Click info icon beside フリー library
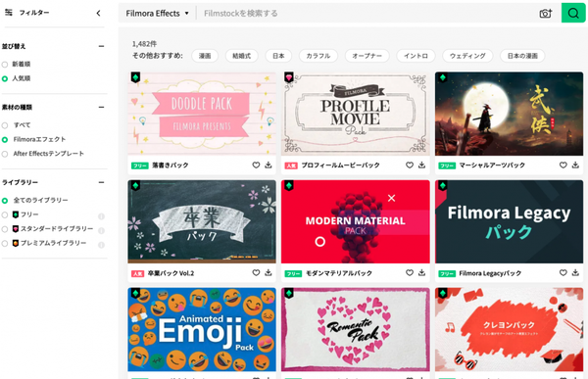The width and height of the screenshot is (588, 379). [x=101, y=216]
